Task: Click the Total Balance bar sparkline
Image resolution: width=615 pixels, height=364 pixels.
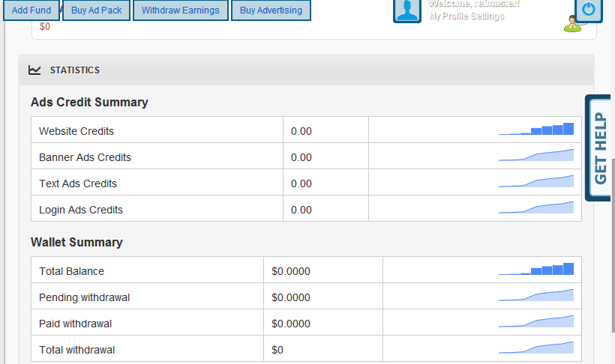Action: [536, 270]
